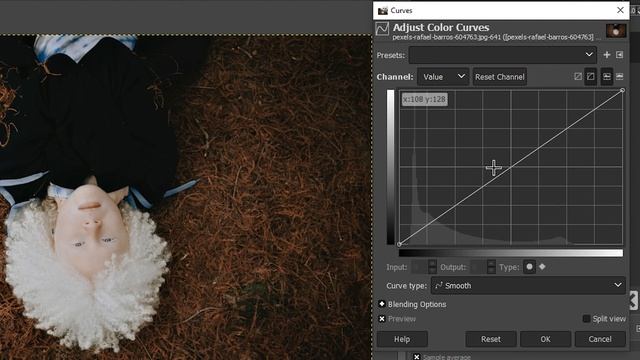Viewport: 640px width, 360px height.
Task: Open the Curve type Smooth dropdown
Action: tap(528, 286)
